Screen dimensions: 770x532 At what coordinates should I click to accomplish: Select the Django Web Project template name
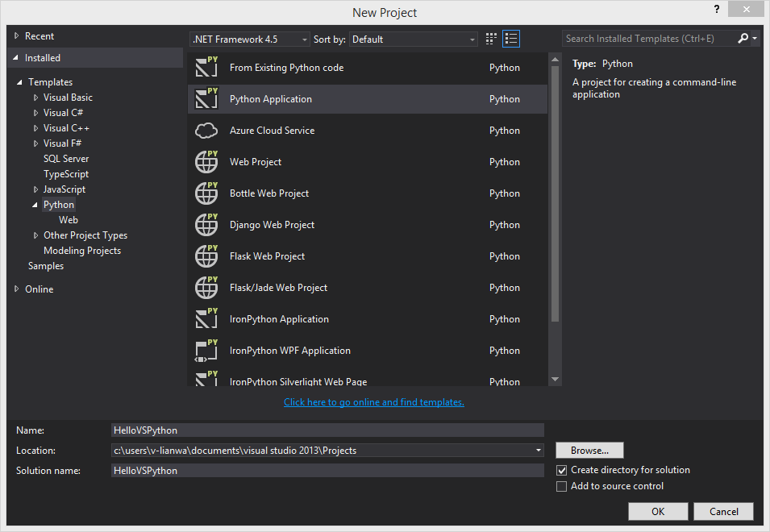pyautogui.click(x=272, y=225)
